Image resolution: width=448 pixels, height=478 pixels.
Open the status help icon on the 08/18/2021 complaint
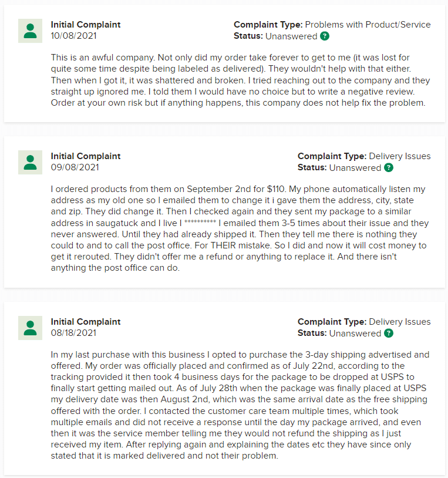click(389, 334)
